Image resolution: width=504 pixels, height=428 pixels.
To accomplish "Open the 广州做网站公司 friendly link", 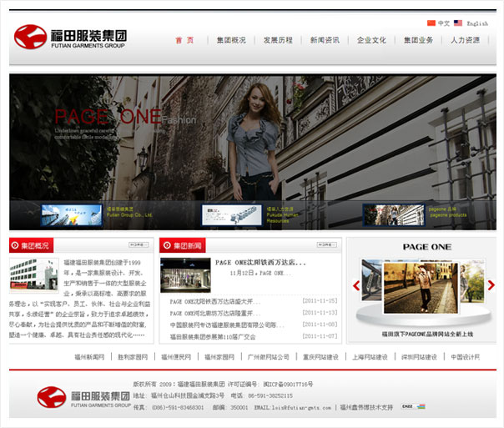I will (269, 357).
